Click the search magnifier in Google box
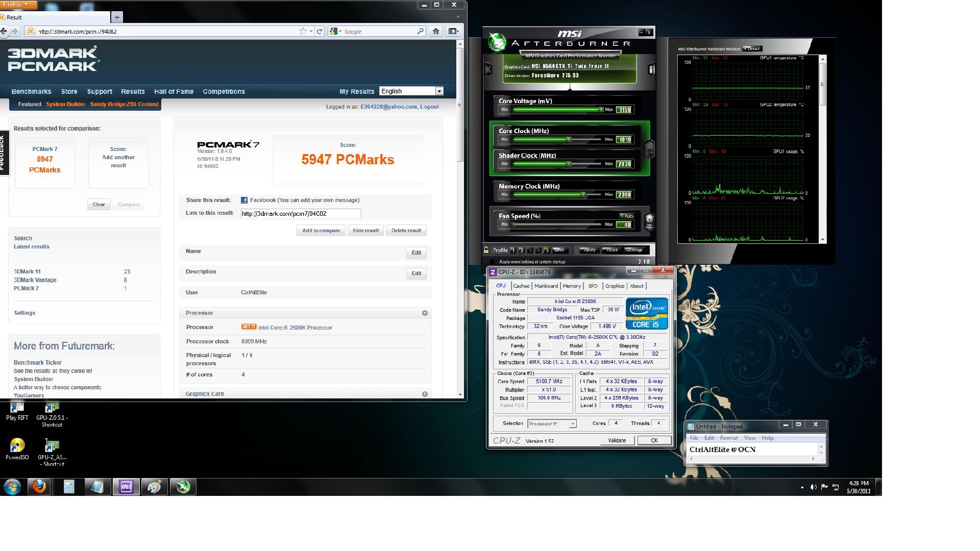The image size is (980, 551). tap(421, 31)
